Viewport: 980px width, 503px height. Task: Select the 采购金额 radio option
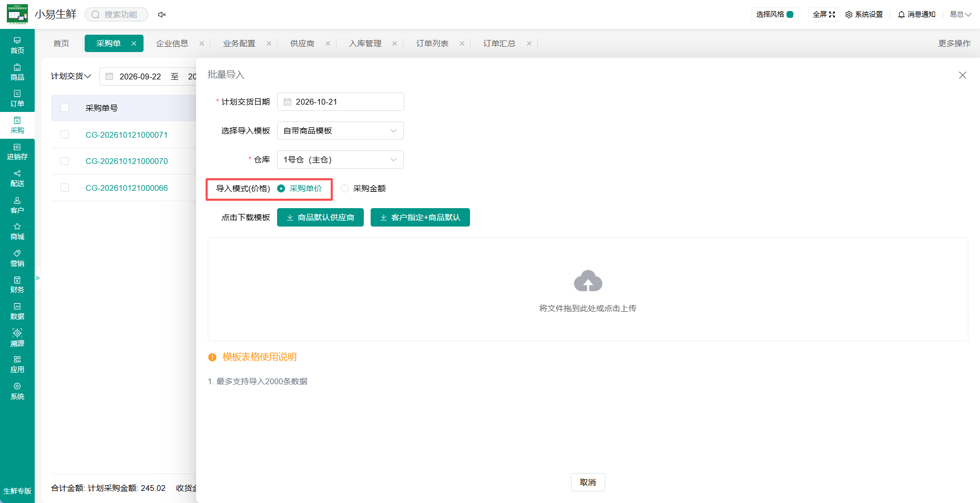coord(363,188)
